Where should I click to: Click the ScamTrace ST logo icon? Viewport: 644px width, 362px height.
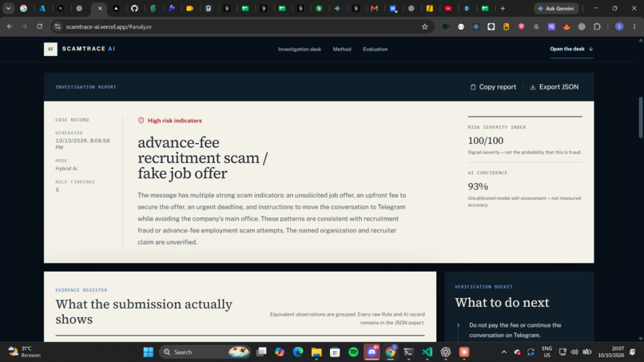(x=50, y=49)
